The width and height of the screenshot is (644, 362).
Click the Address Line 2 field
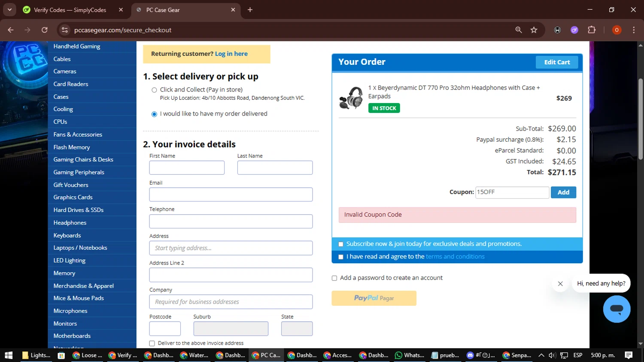tap(231, 275)
